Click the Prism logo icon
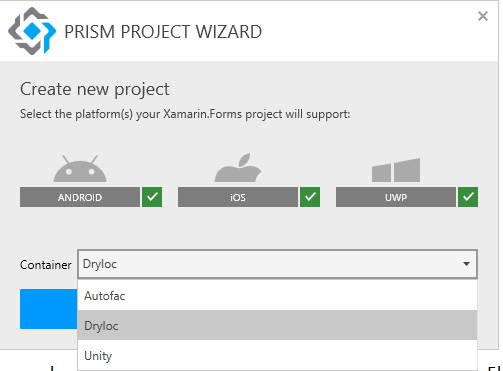503x371 pixels. coord(32,31)
